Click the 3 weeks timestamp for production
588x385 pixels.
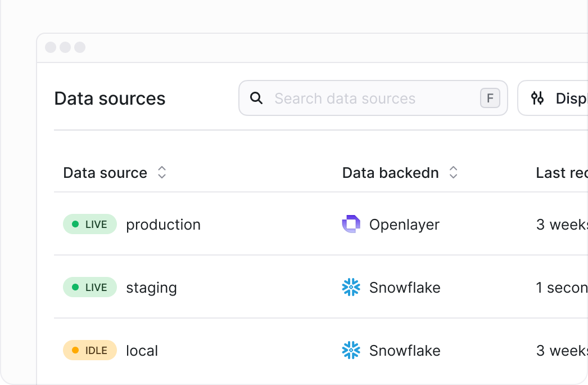click(x=562, y=225)
